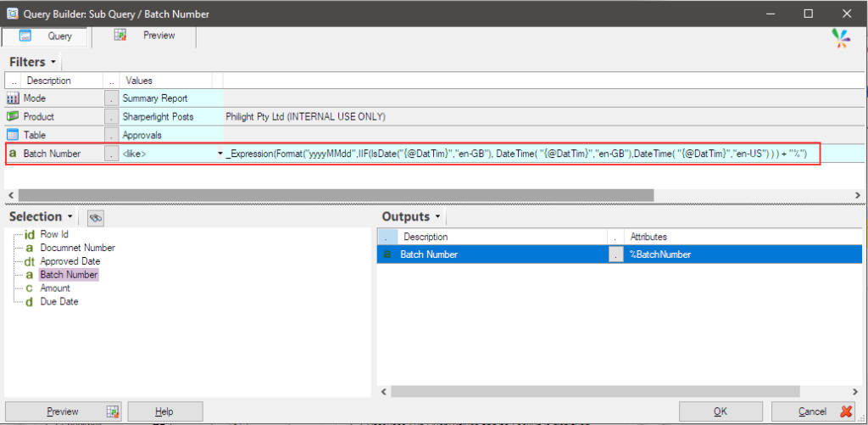Click the dt icon beside Approved Date
Image resolution: width=868 pixels, height=425 pixels.
(x=30, y=261)
